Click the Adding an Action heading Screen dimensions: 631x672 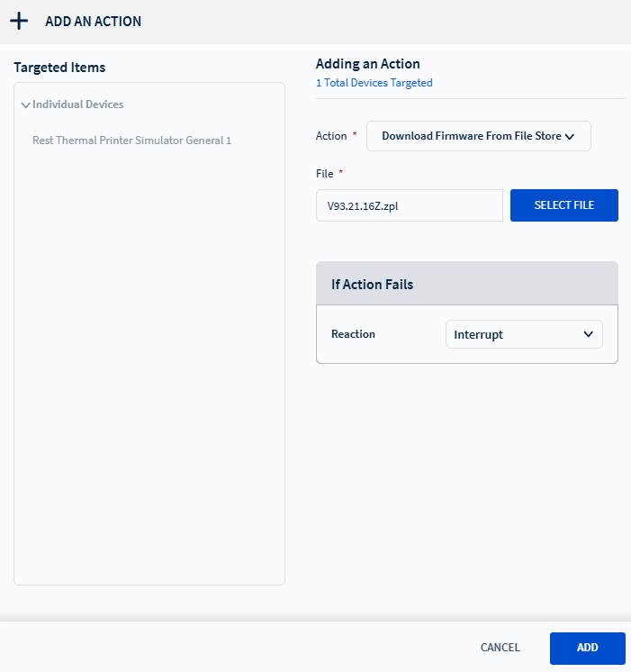367,64
